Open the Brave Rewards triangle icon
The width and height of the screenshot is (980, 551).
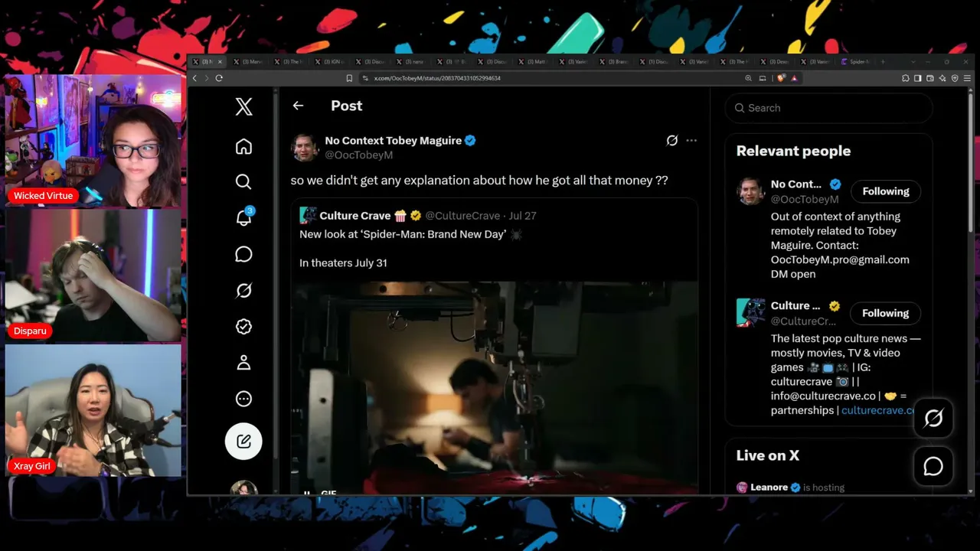click(794, 78)
